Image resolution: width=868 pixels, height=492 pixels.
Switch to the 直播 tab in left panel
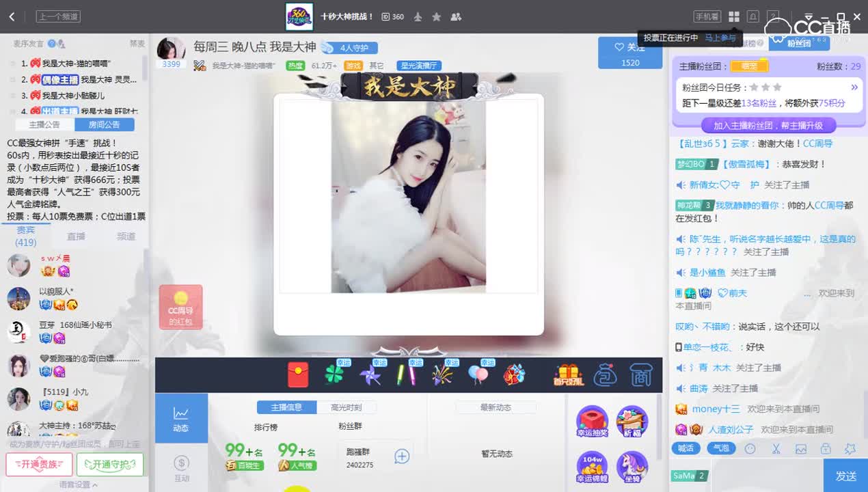tap(76, 236)
